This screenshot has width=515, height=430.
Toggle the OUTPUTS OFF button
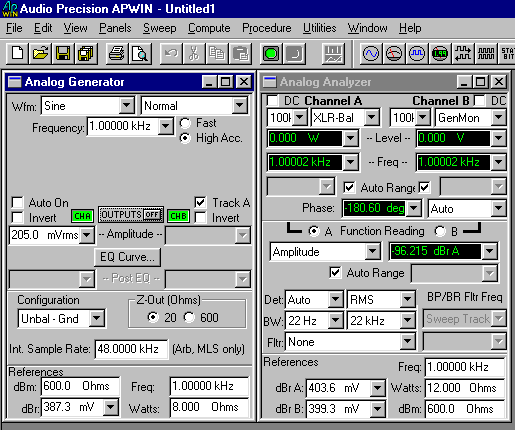tap(131, 215)
